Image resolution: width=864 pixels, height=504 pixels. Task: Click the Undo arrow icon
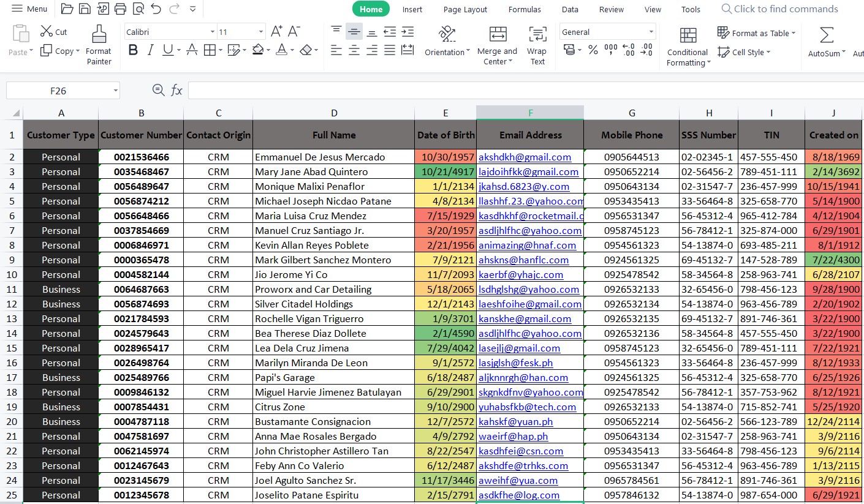tap(156, 9)
